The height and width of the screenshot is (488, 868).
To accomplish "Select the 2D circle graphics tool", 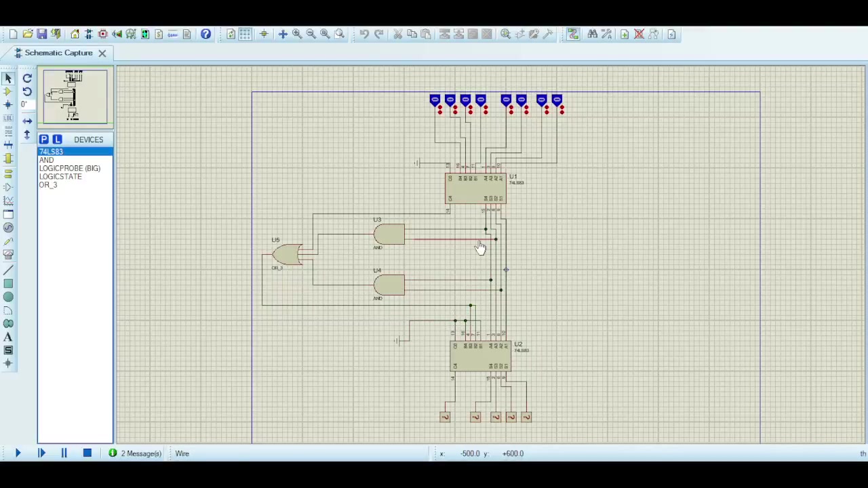I will (8, 296).
